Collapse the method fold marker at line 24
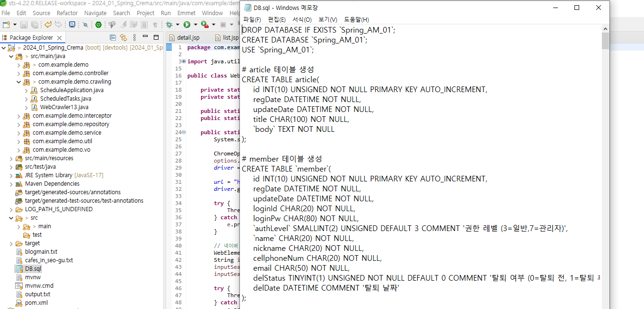The width and height of the screenshot is (644, 309). pyautogui.click(x=184, y=132)
